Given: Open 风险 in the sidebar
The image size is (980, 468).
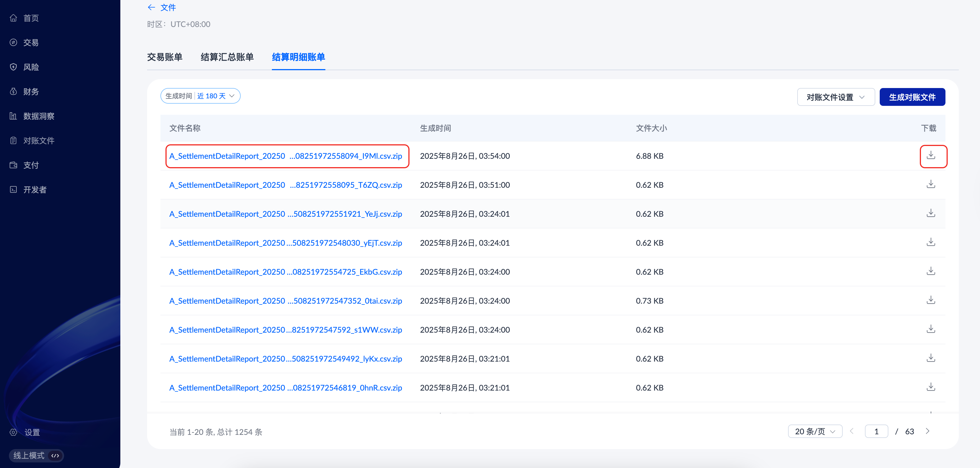Looking at the screenshot, I should coord(31,67).
